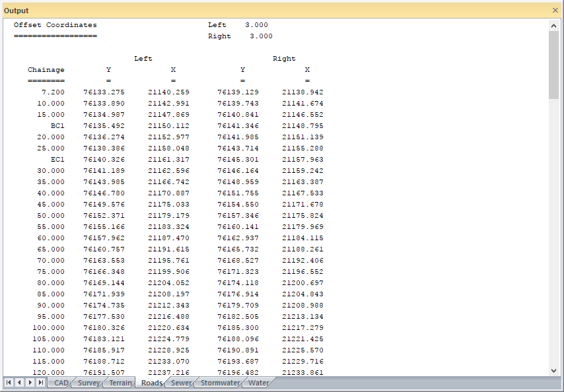Jump to first tab with navigation arrow

coord(9,383)
